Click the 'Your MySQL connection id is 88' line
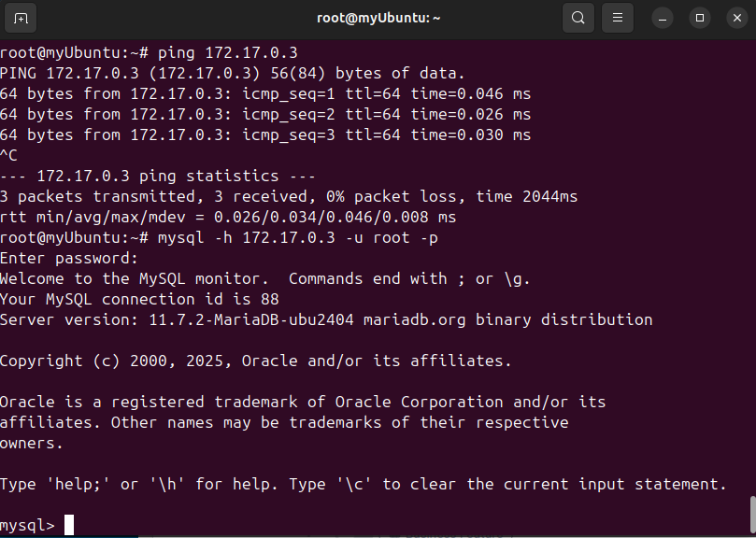756x538 pixels. (139, 300)
